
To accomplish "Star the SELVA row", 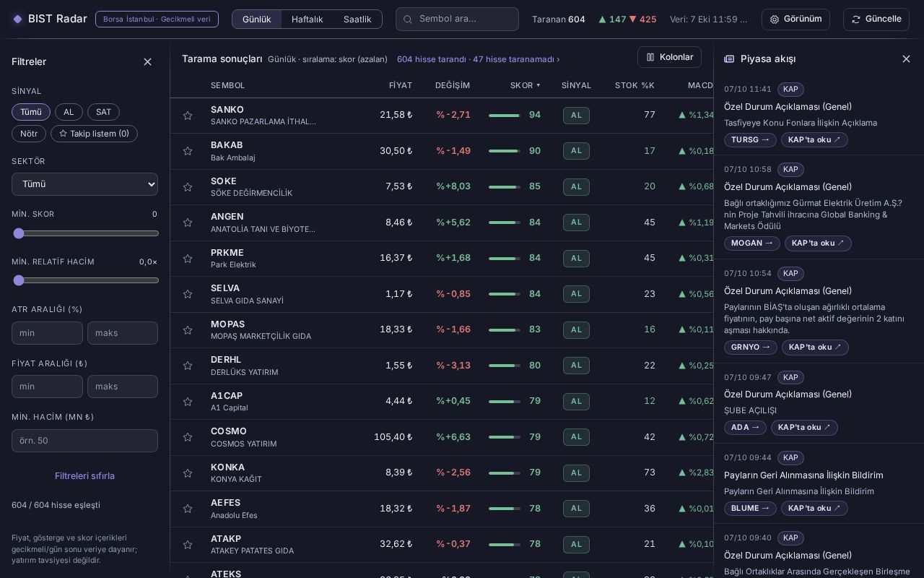I will (188, 294).
